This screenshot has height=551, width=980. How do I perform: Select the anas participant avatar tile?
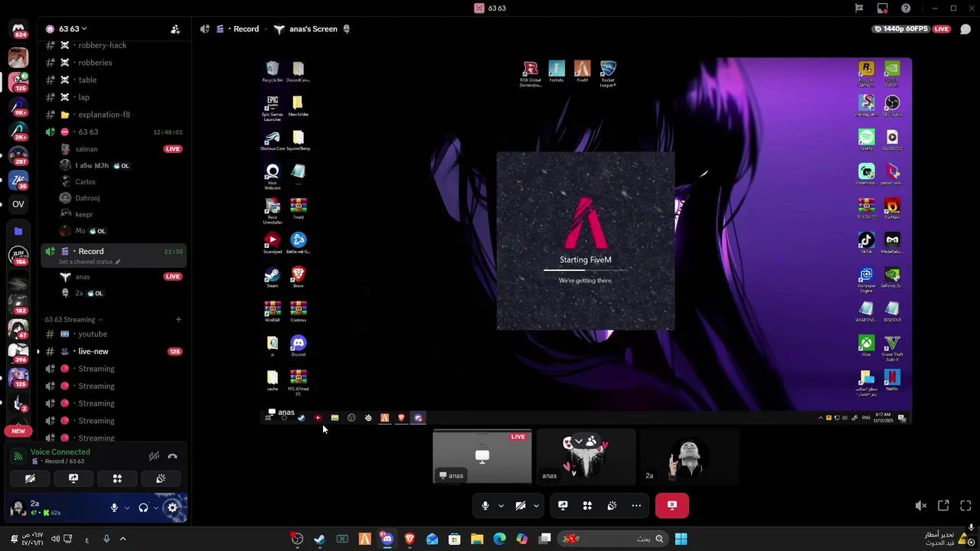point(586,457)
